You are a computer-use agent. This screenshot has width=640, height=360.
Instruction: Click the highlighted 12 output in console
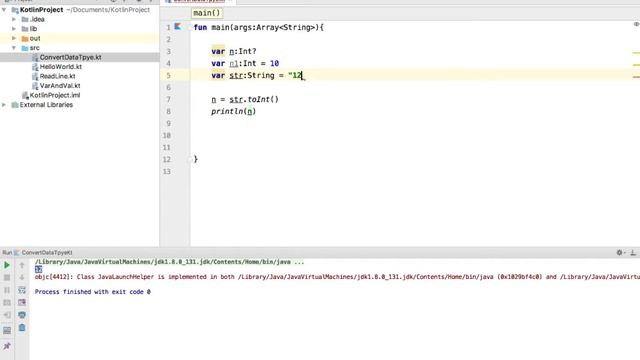38,269
